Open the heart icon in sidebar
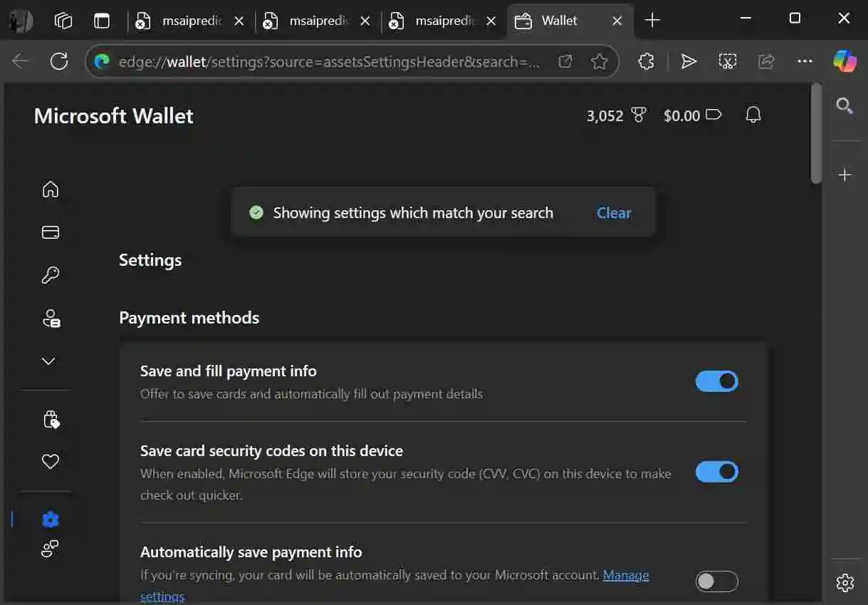 point(50,462)
